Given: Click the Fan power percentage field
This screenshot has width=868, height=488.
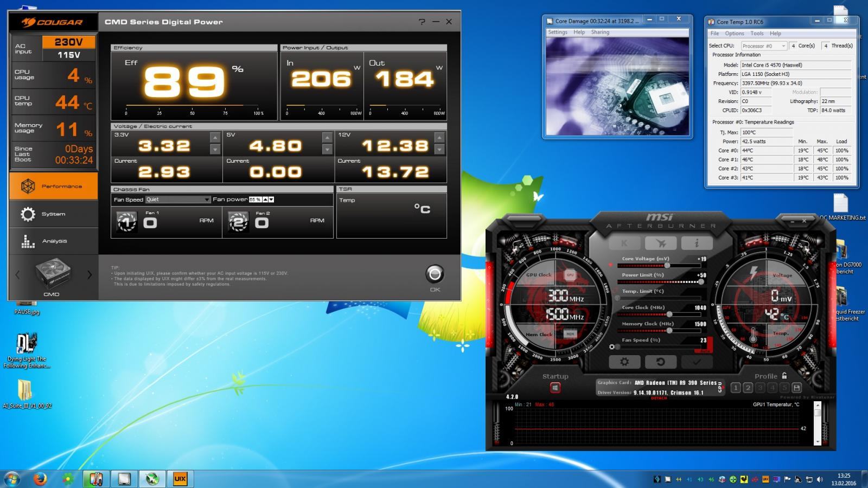Looking at the screenshot, I should pyautogui.click(x=255, y=200).
